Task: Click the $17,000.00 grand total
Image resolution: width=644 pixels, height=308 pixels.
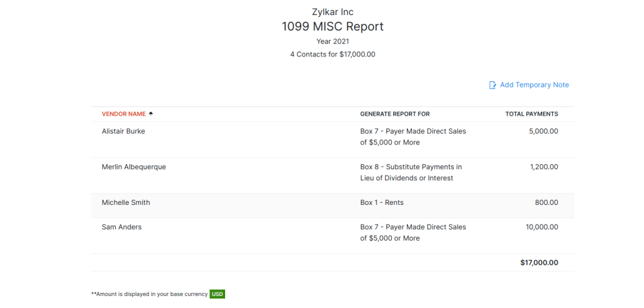Action: pyautogui.click(x=539, y=263)
